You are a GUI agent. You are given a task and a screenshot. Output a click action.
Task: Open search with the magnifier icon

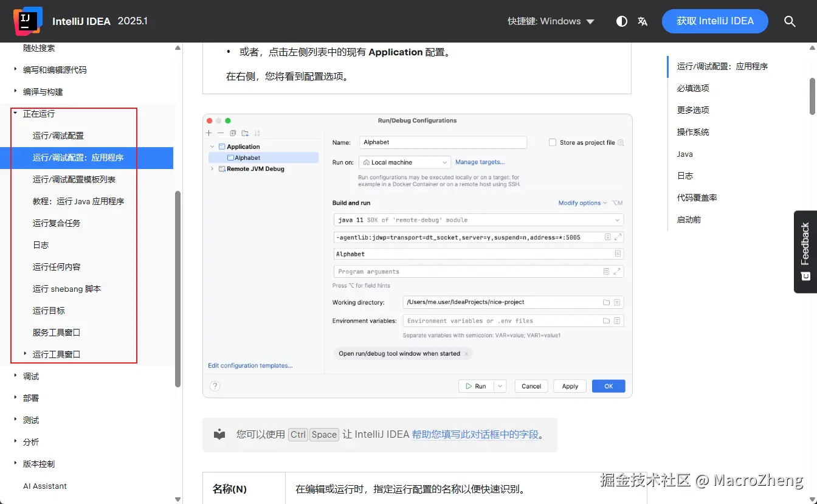pos(790,21)
